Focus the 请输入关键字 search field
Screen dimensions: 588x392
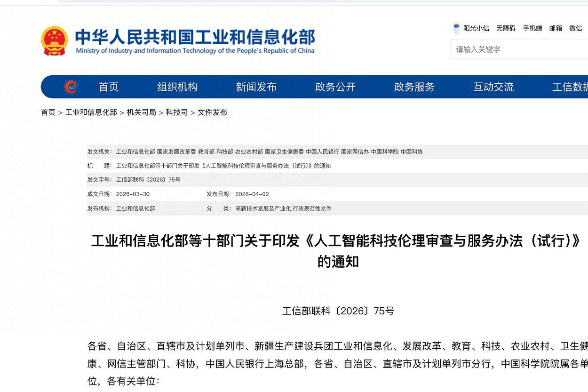(x=519, y=49)
